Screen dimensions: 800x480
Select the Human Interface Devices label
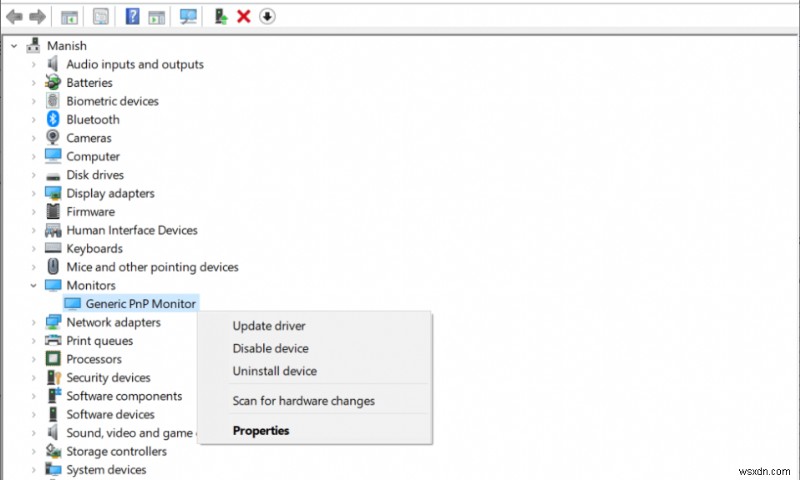click(x=132, y=230)
